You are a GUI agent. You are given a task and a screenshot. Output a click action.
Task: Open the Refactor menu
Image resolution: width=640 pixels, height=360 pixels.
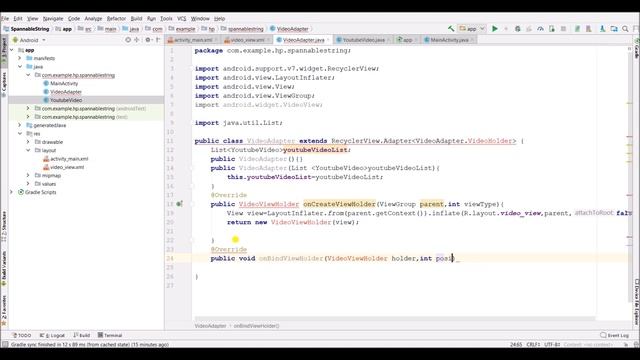(116, 18)
